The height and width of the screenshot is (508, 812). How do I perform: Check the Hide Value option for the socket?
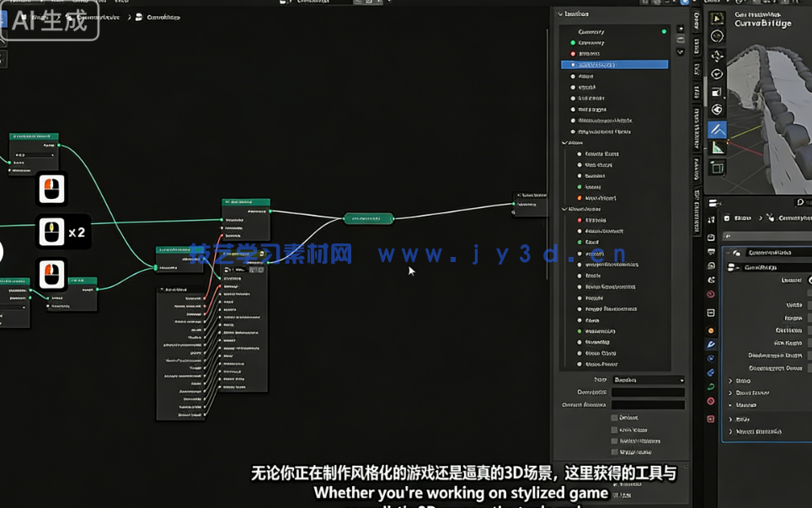click(x=614, y=429)
